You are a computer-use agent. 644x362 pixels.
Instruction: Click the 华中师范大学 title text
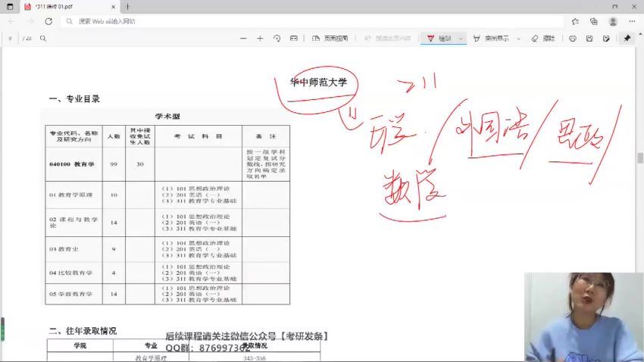tap(318, 82)
